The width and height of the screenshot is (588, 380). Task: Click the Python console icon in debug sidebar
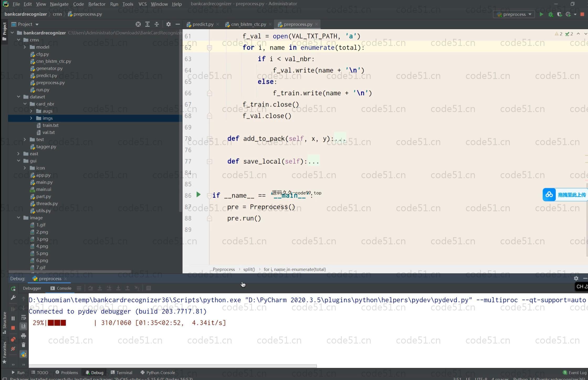click(x=23, y=355)
